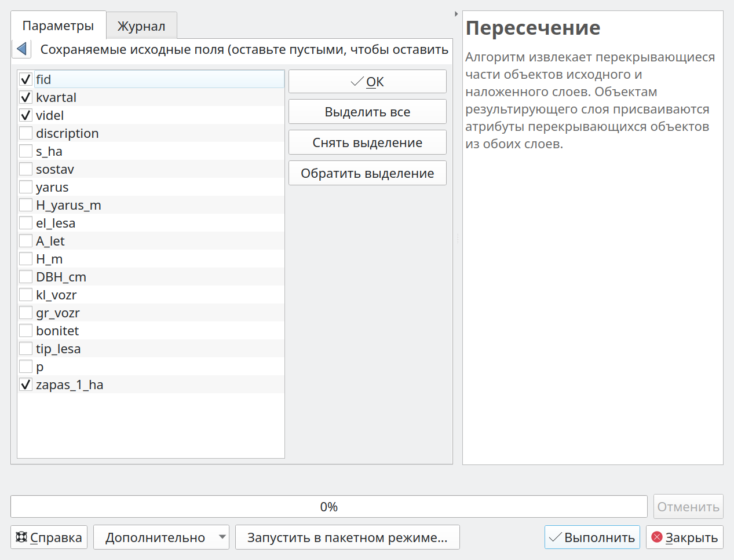This screenshot has height=560, width=734.
Task: Click Снять выделение button
Action: (367, 142)
